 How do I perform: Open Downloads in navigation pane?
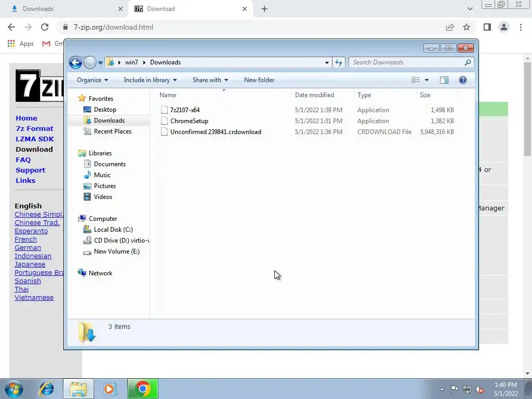109,121
